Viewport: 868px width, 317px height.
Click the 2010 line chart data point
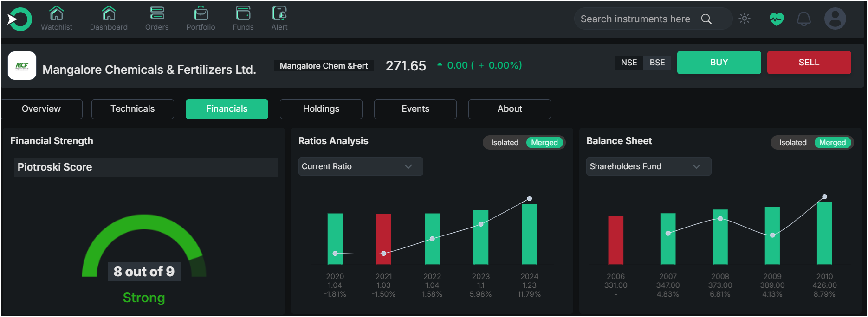point(825,197)
